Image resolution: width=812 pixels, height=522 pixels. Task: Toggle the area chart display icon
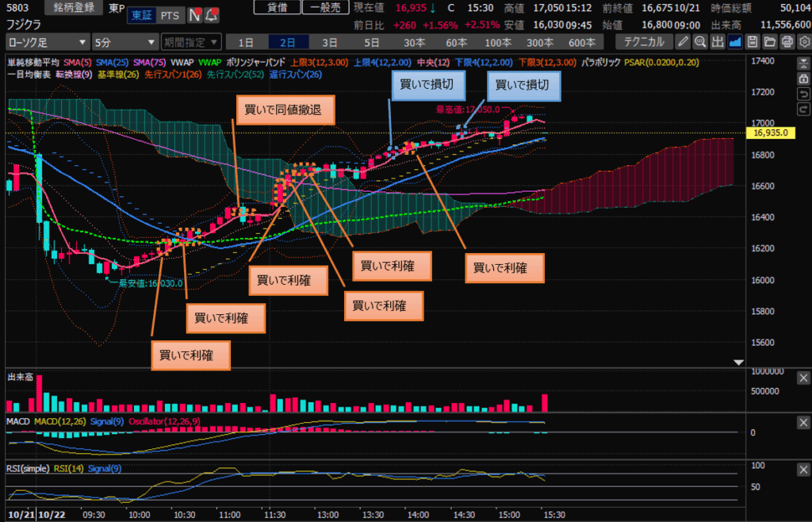pyautogui.click(x=733, y=41)
